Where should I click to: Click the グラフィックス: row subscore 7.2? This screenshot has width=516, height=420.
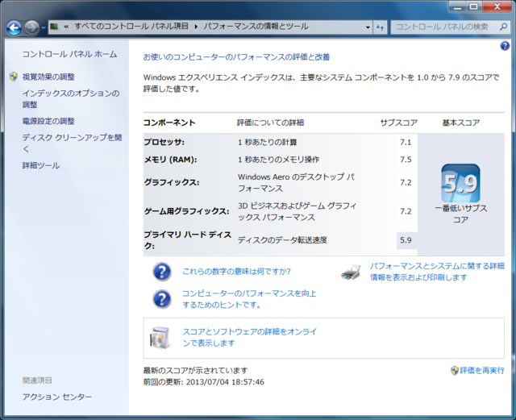(406, 183)
